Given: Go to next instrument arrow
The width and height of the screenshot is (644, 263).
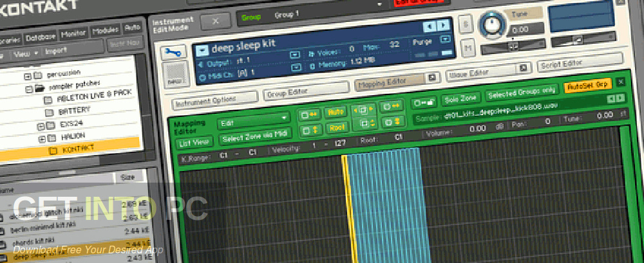Looking at the screenshot, I should click(443, 26).
